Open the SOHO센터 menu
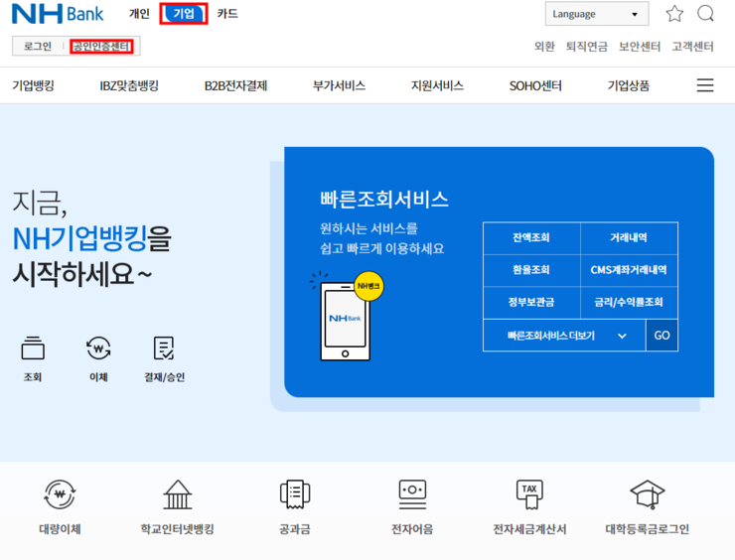The width and height of the screenshot is (735, 560). tap(535, 85)
